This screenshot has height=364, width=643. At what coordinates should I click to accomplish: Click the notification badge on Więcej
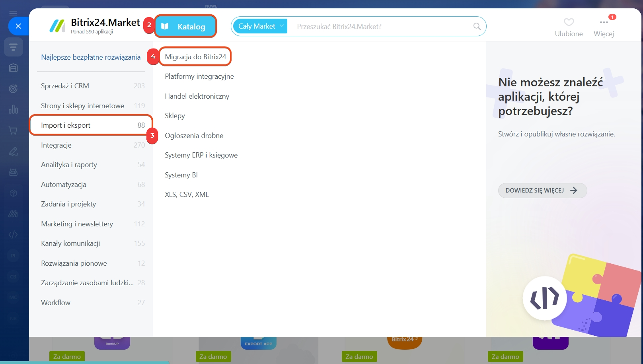tap(612, 17)
